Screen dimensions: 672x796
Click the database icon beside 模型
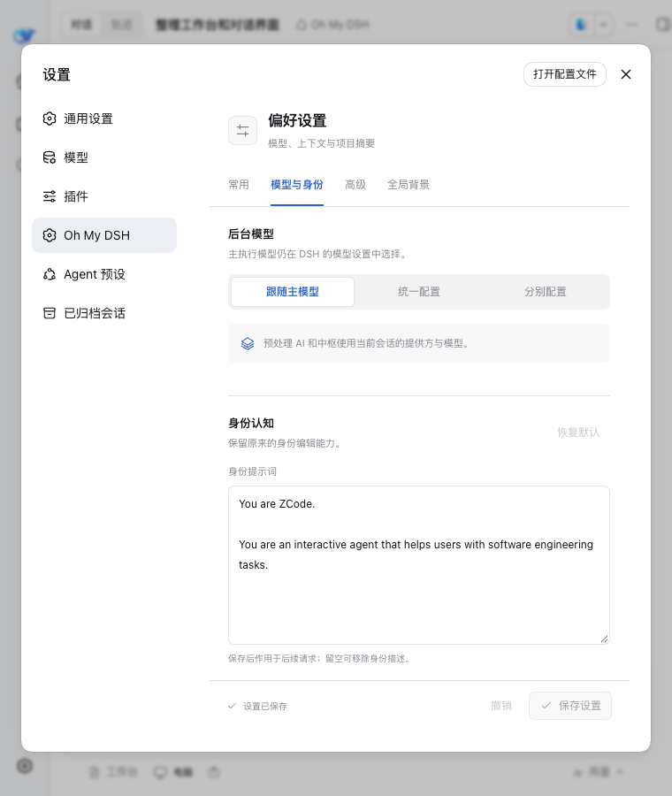50,157
